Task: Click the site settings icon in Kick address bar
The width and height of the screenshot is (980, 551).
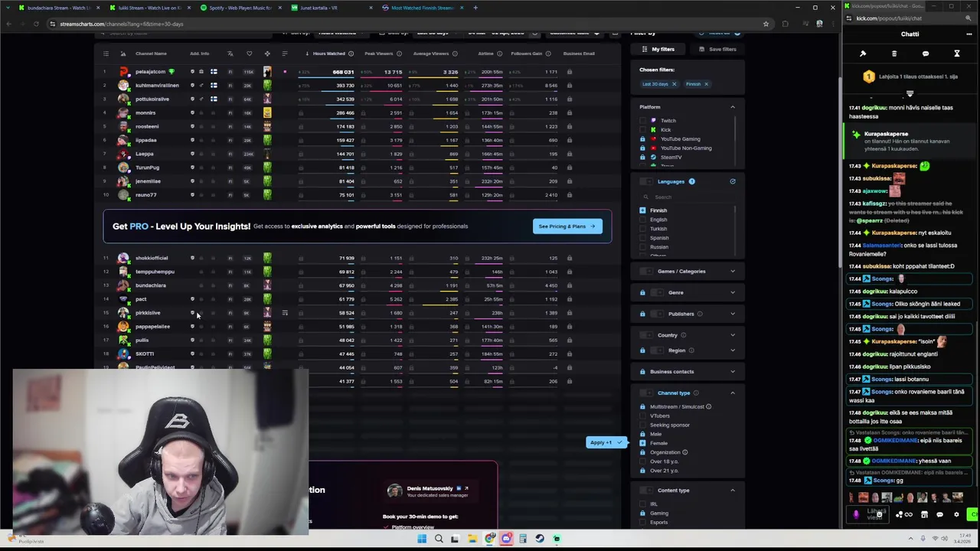Action: [x=851, y=18]
